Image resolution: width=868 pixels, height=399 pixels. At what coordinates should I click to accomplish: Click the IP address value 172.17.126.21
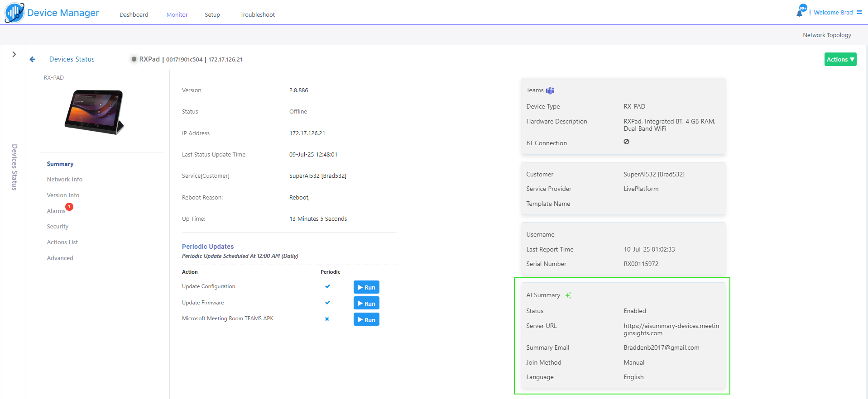tap(307, 133)
